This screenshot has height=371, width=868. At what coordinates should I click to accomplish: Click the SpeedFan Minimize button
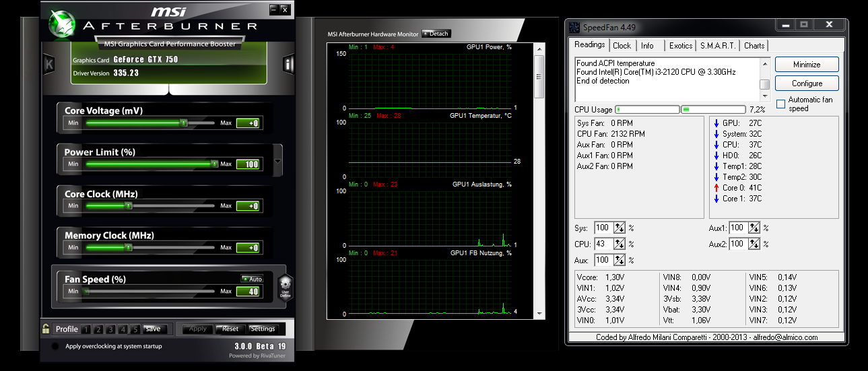[x=807, y=65]
